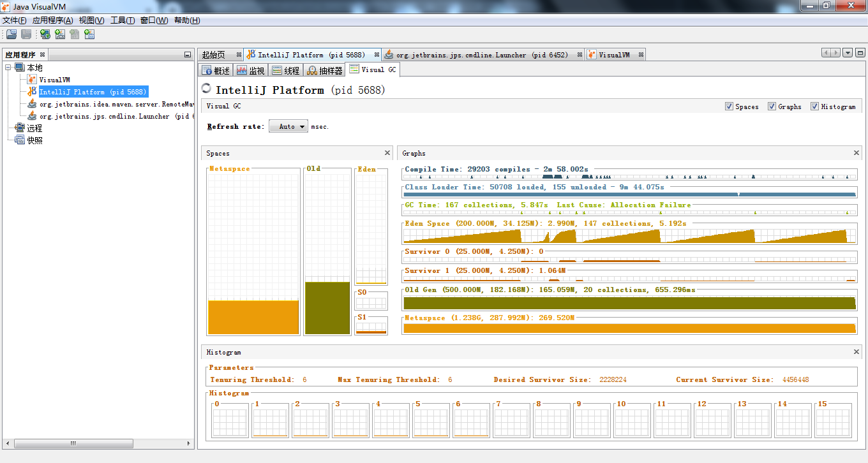Minimize the 应用程序 side panel

tap(187, 55)
